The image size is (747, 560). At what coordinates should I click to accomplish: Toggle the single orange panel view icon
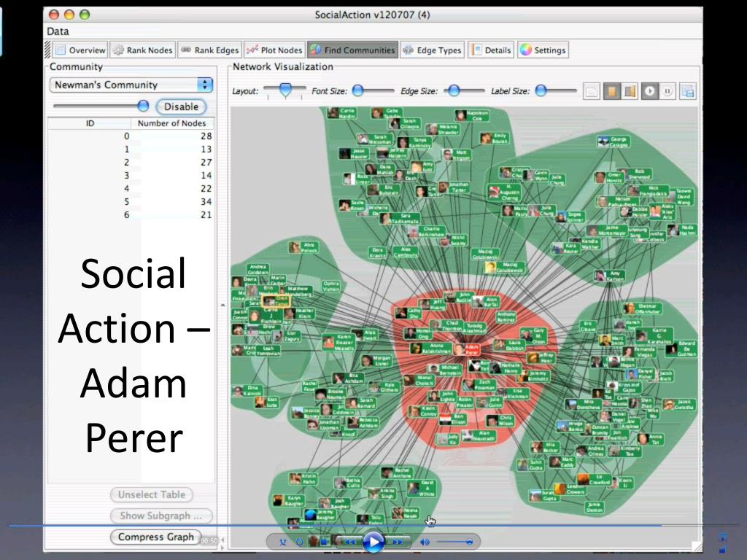coord(612,91)
